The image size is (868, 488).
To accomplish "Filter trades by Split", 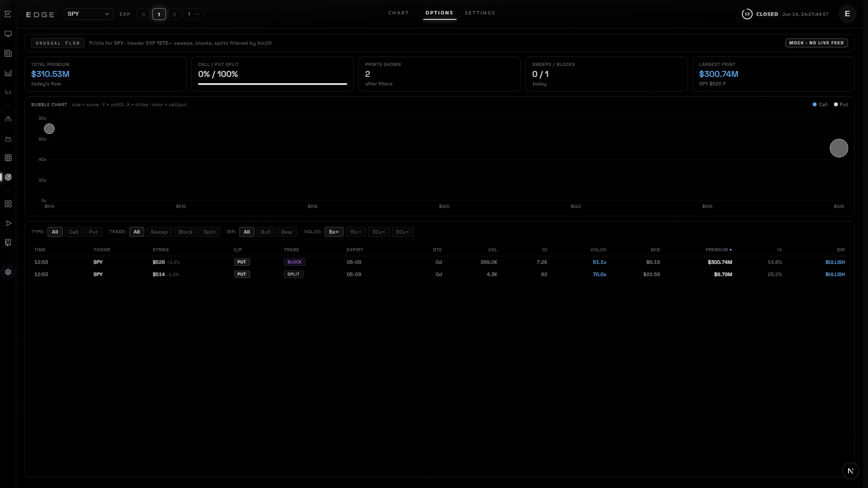I will (x=209, y=232).
